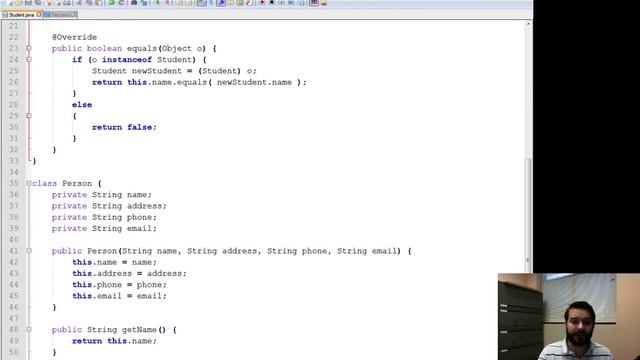Open Find using the binoculars icon
The width and height of the screenshot is (640, 360).
point(134,3)
